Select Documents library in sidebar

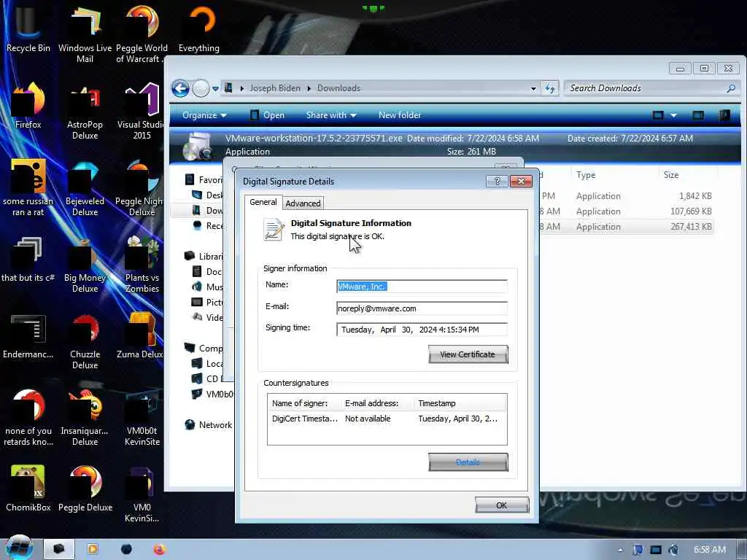[x=207, y=271]
